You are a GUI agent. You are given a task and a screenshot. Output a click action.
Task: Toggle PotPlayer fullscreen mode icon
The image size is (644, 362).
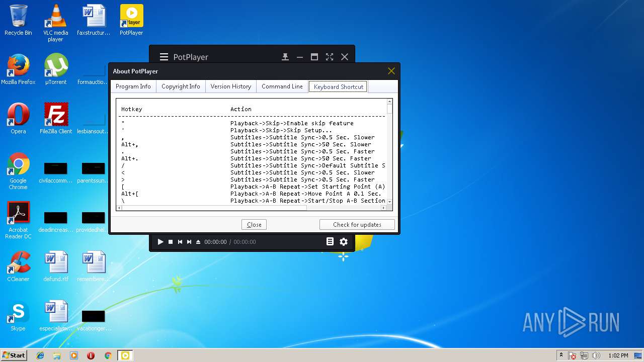[330, 57]
